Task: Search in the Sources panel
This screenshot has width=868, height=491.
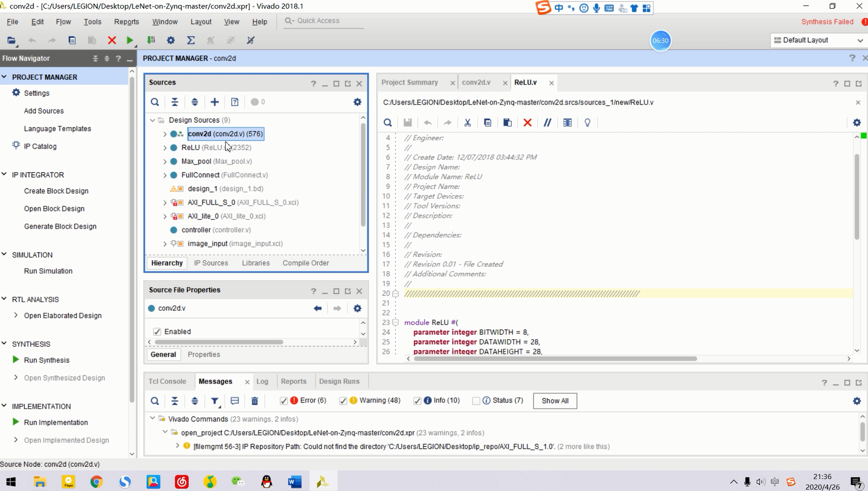Action: [x=155, y=102]
